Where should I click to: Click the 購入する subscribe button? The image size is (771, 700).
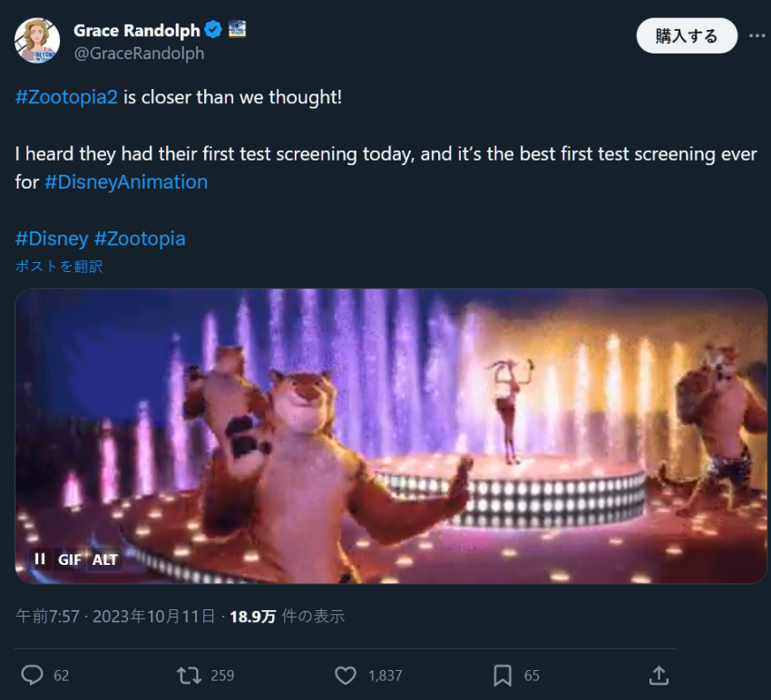tap(686, 36)
